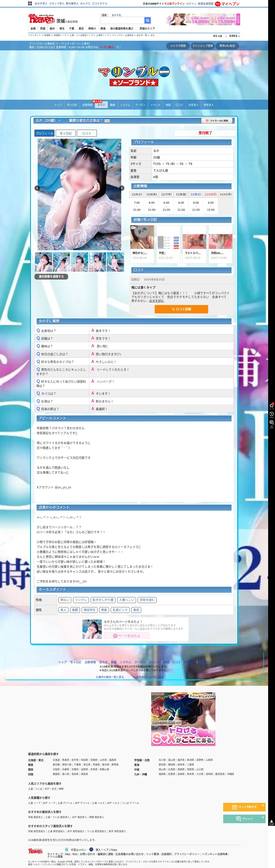The height and width of the screenshot is (868, 275).
Task: Open スタッフ求人 link in top bar
Action: coord(57,4)
